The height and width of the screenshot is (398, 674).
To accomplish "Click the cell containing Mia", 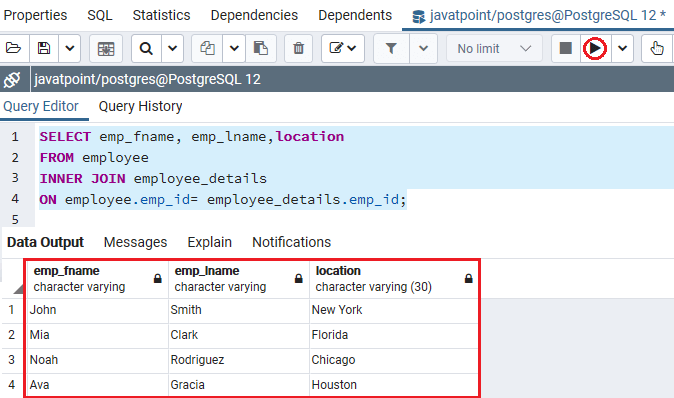I will (x=97, y=335).
